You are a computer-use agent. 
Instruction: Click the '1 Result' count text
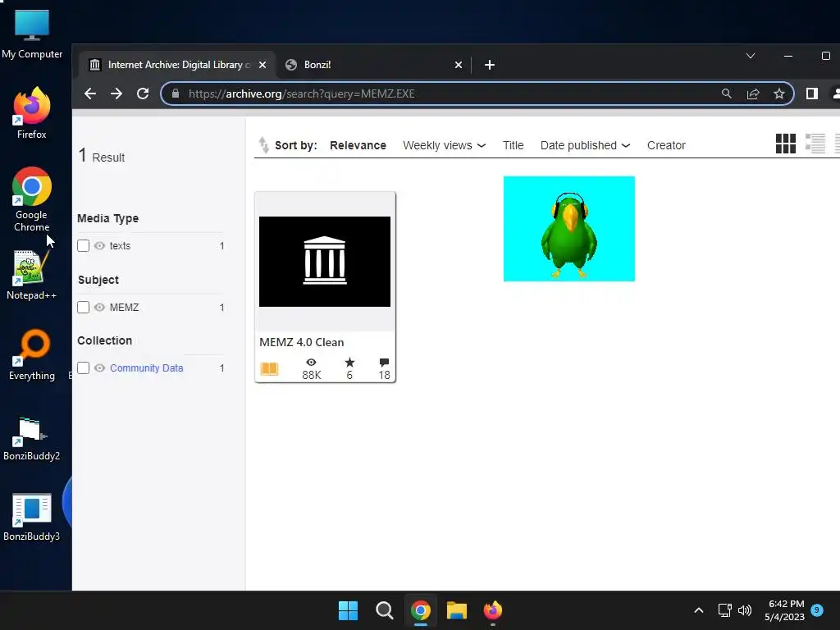point(102,156)
